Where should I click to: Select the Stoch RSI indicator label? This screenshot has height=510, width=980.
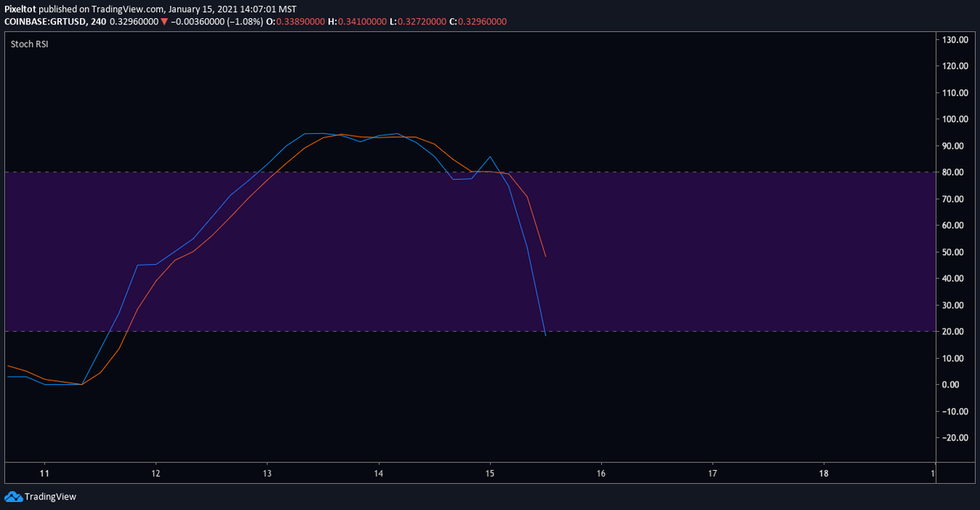pyautogui.click(x=29, y=44)
